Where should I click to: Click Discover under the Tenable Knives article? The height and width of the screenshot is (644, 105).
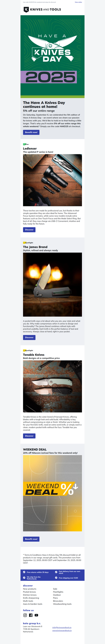coord(29,436)
